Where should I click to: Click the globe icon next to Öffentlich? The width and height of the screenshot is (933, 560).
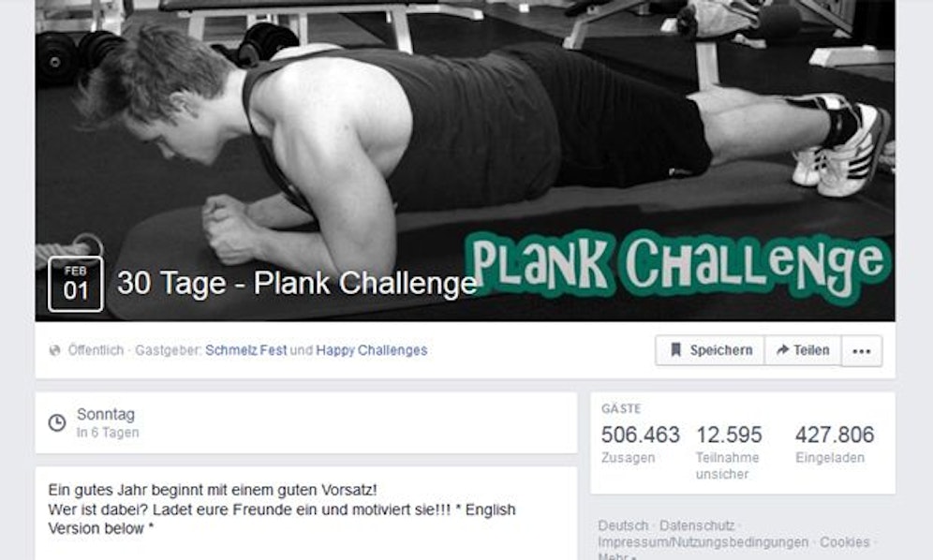click(x=54, y=350)
